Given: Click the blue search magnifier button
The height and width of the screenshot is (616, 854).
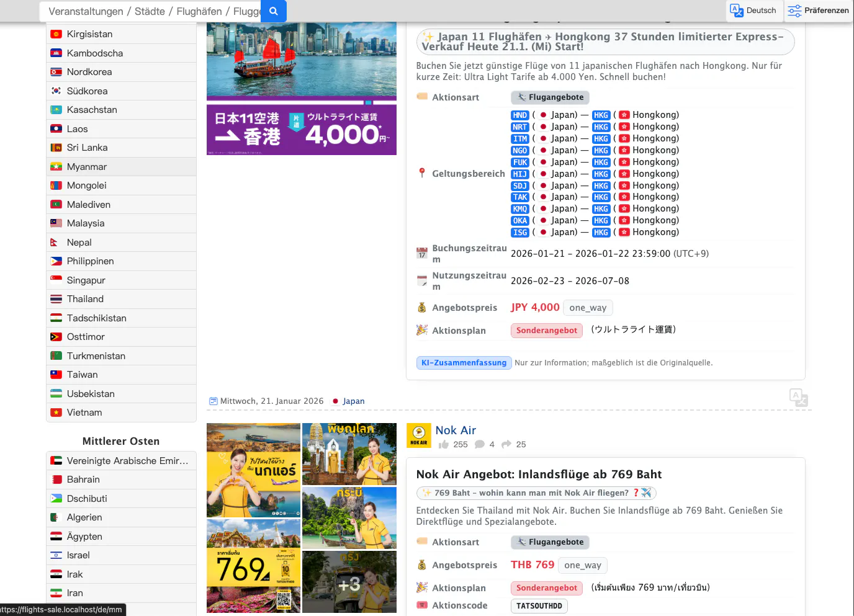Looking at the screenshot, I should point(274,11).
